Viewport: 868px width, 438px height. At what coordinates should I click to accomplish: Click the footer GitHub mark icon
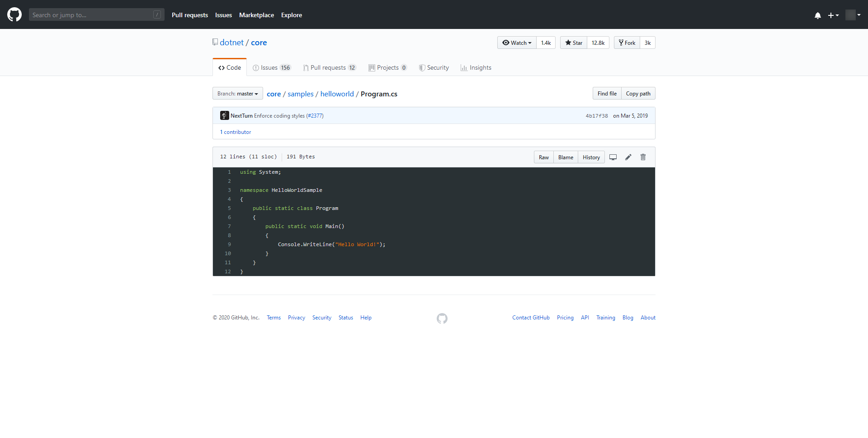click(442, 319)
